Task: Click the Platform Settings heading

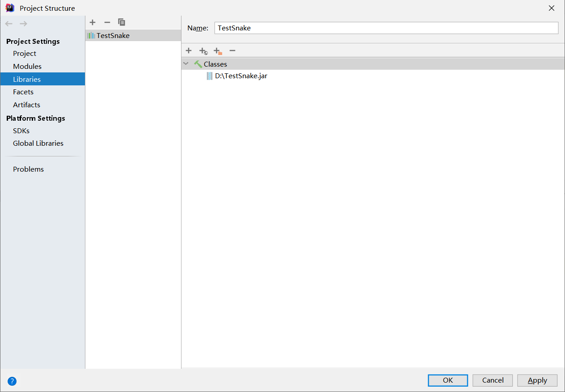Action: [x=36, y=118]
